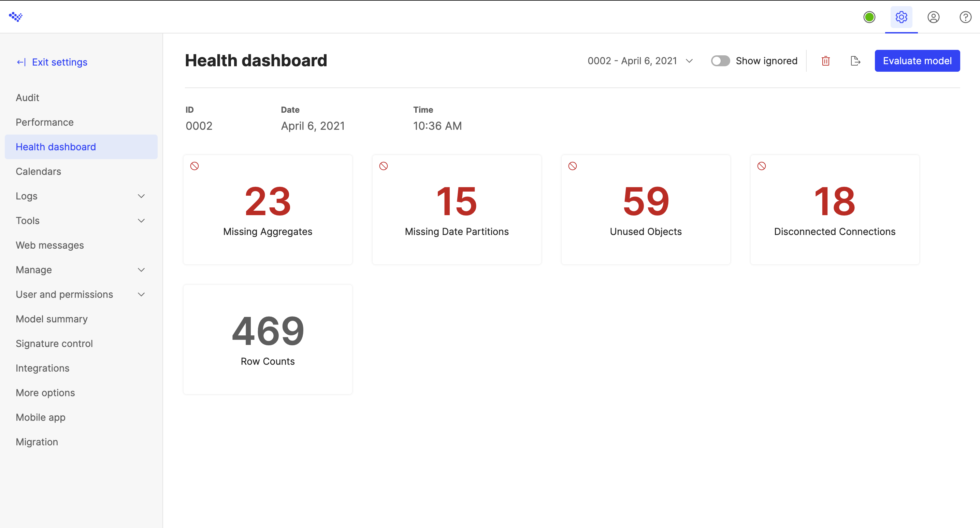980x528 pixels.
Task: Open Signature control from the sidebar
Action: [54, 343]
